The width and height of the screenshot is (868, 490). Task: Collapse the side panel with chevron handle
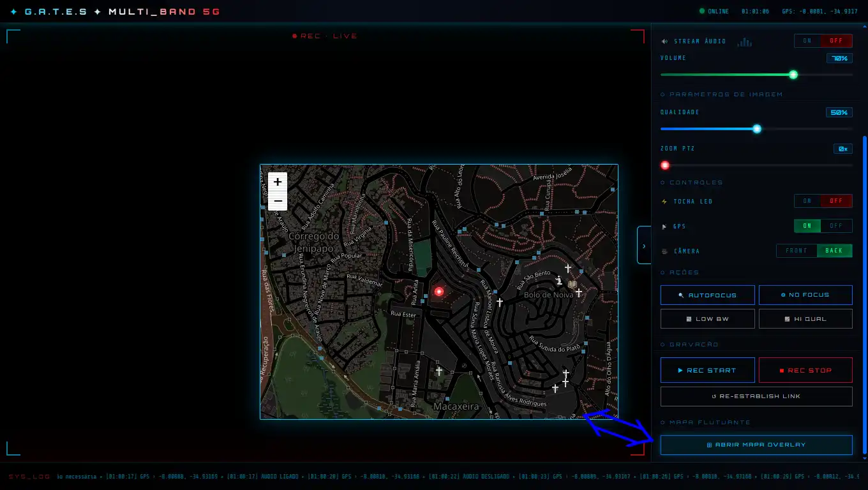point(643,246)
